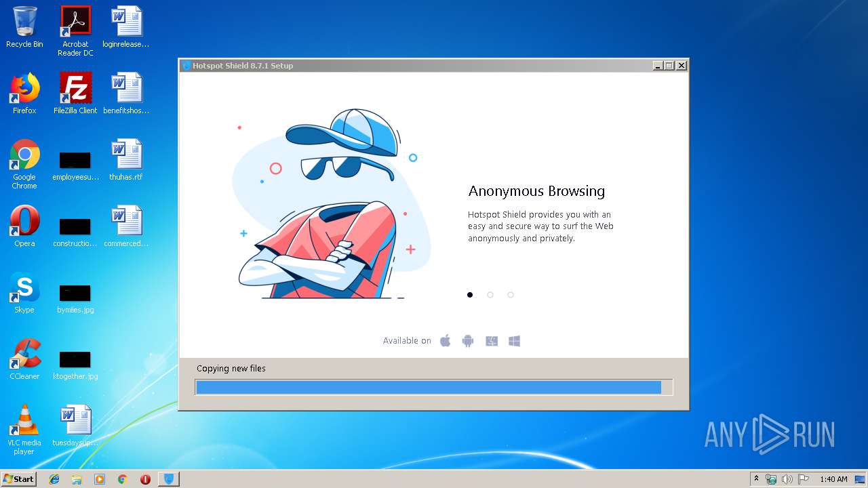Screen dimensions: 868x488
Task: Show hidden system tray icons
Action: 756,479
